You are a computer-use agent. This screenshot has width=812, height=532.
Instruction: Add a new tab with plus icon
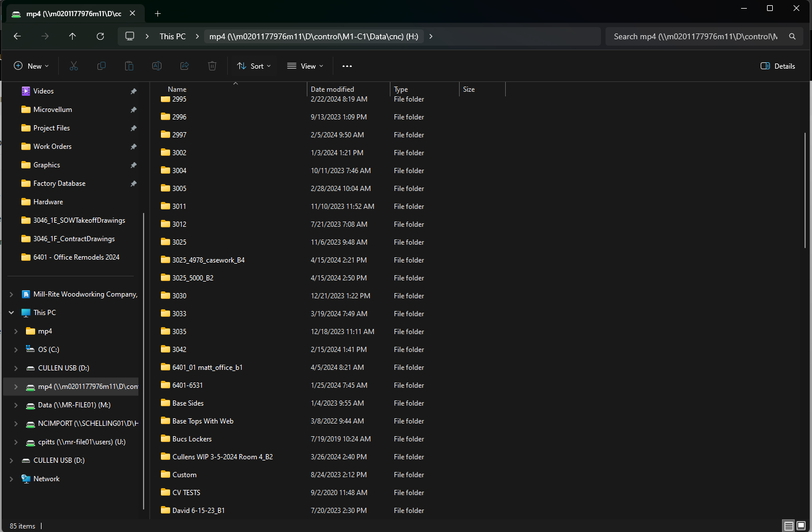pos(157,13)
